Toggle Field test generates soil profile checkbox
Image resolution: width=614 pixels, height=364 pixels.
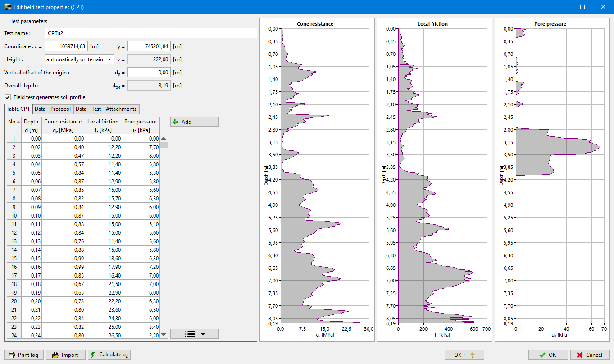[8, 97]
